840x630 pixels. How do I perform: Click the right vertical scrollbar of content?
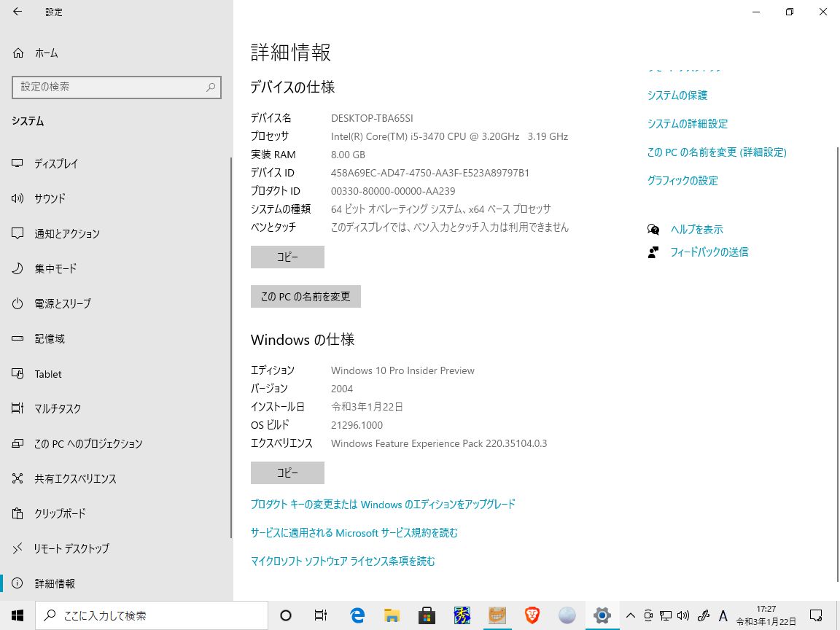[838, 365]
